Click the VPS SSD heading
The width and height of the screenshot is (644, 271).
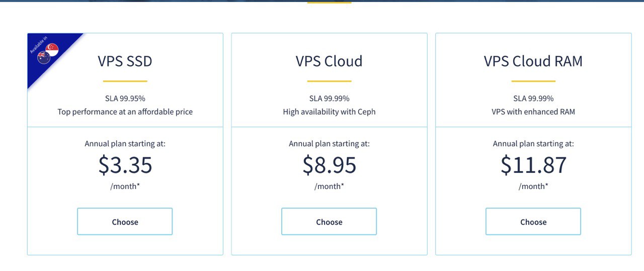pyautogui.click(x=125, y=61)
